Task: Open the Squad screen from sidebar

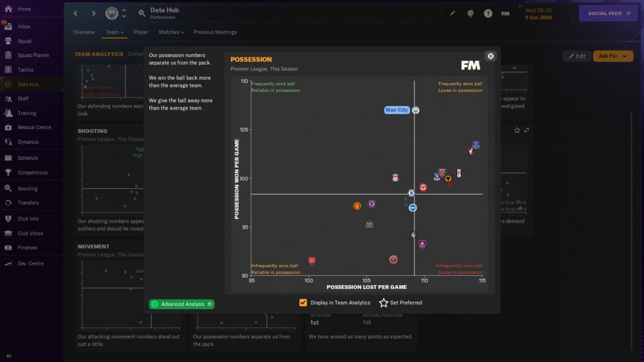Action: [25, 41]
